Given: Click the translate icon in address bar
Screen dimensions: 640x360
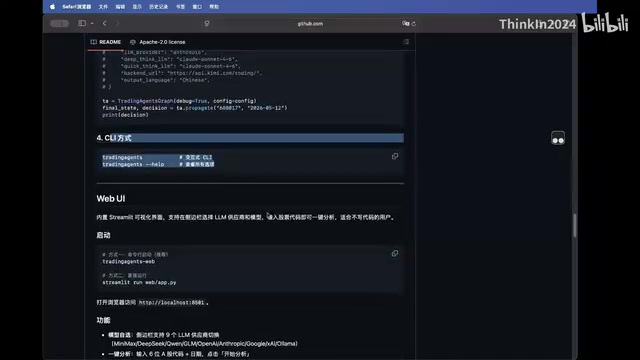Looking at the screenshot, I should coord(405,24).
